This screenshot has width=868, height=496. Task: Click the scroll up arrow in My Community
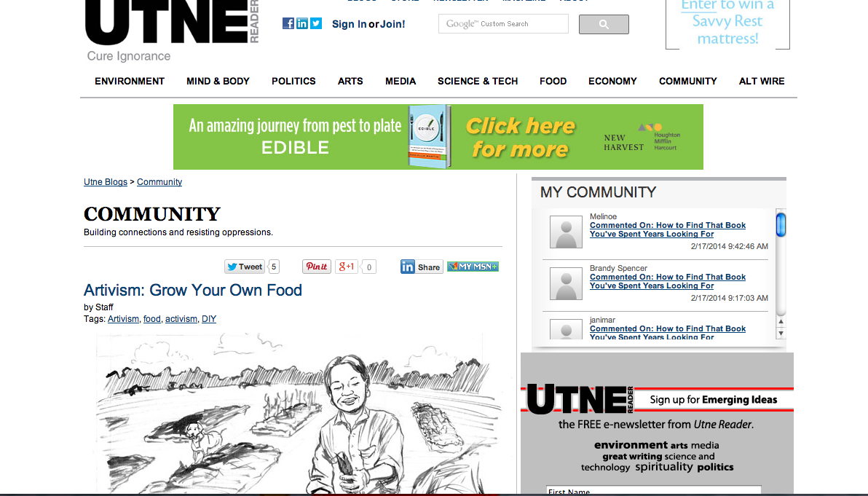(x=781, y=321)
